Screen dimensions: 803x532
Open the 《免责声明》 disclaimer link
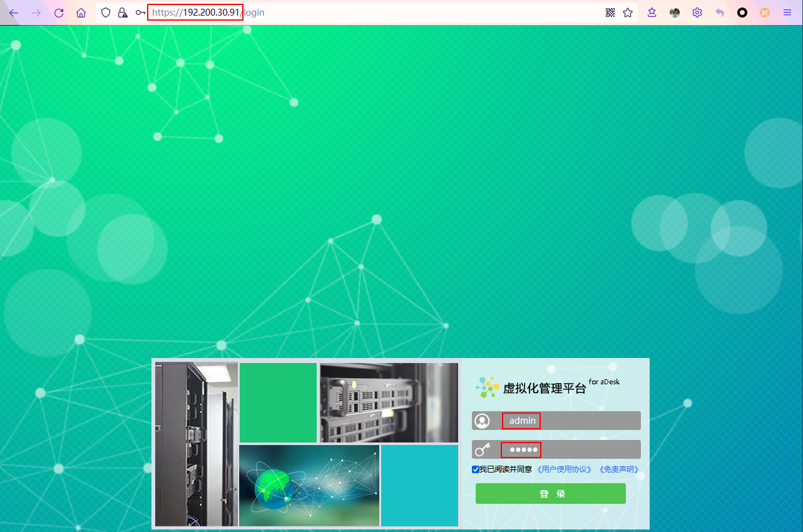click(x=618, y=469)
